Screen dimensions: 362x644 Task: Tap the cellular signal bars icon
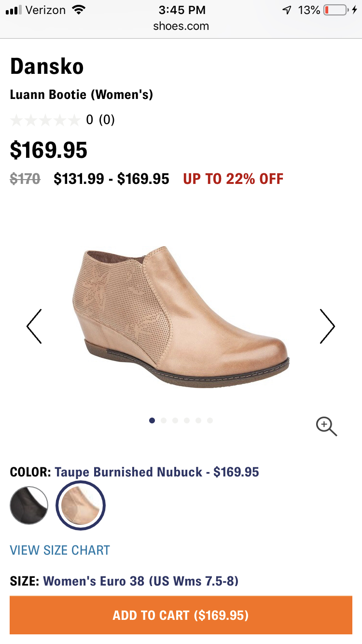pos(14,10)
